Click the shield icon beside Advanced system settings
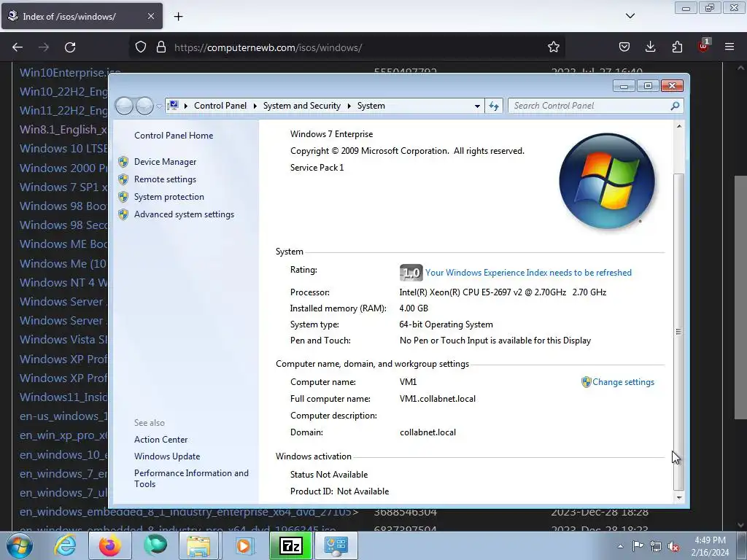 [123, 214]
